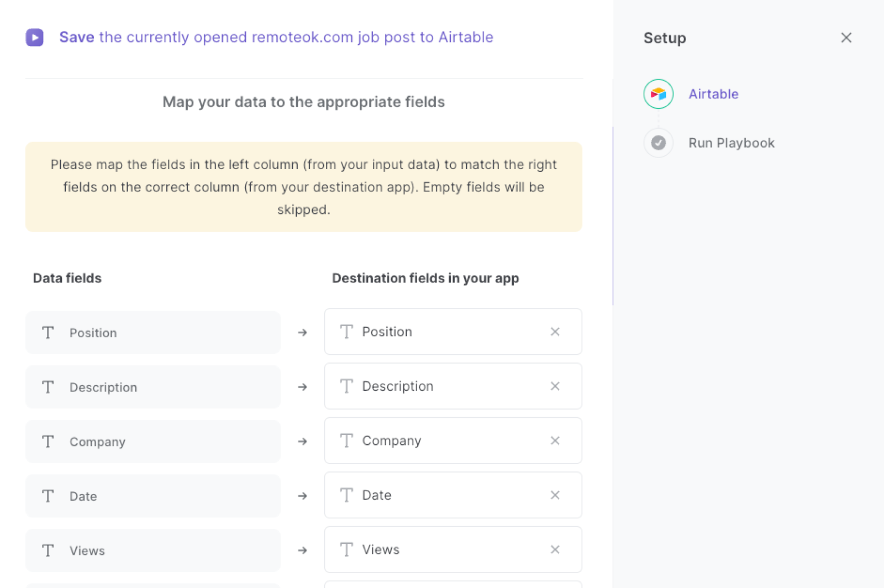
Task: Click the text-type icon in Company destination field
Action: (346, 440)
